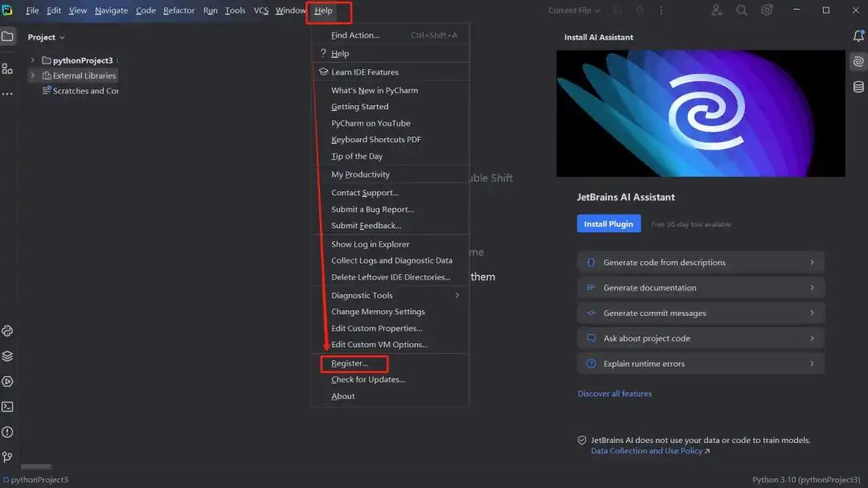Open the View menu
This screenshot has width=868, height=488.
(x=77, y=10)
